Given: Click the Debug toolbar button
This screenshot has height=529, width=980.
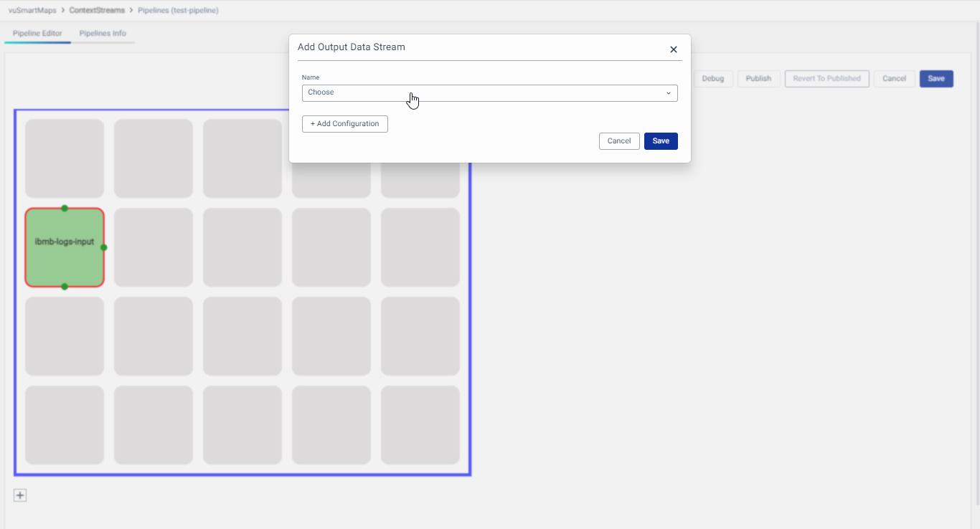Looking at the screenshot, I should click(x=712, y=79).
